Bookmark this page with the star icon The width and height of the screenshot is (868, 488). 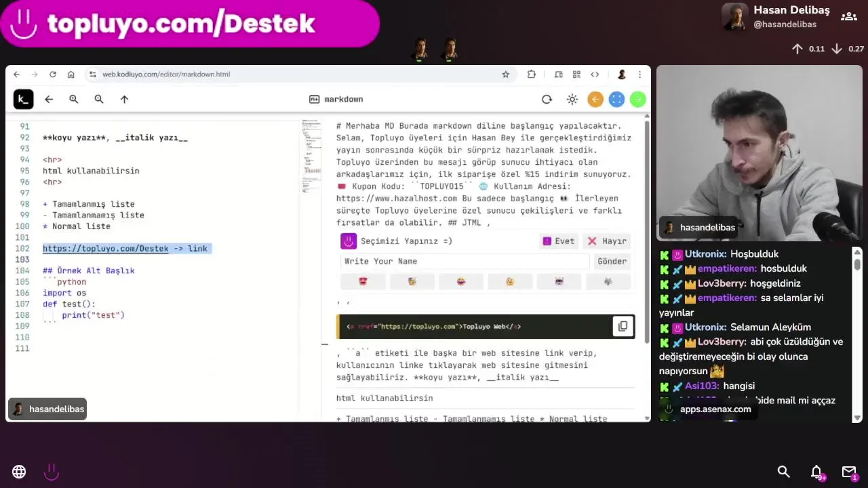[505, 75]
